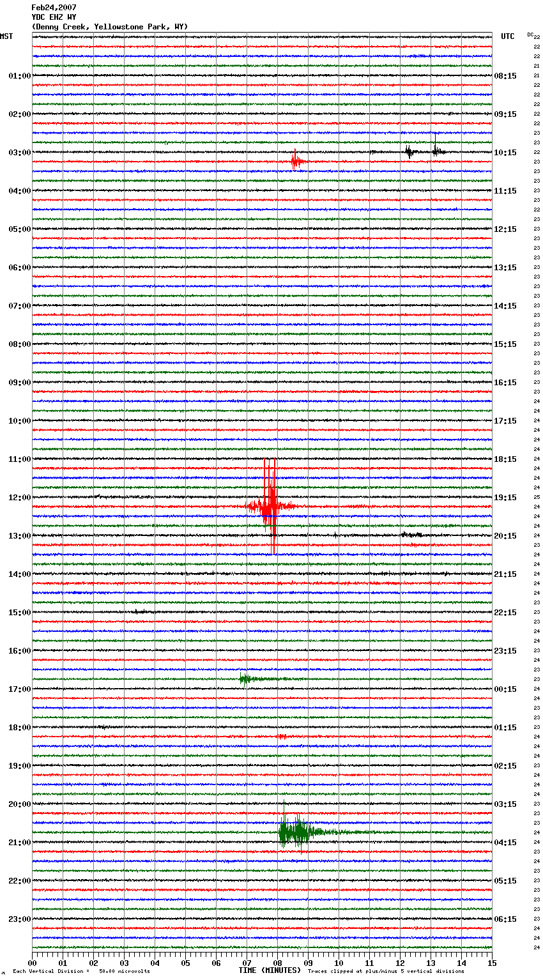This screenshot has width=543, height=980.
Task: Click the '02:15' UTC time label
Action: pos(505,766)
